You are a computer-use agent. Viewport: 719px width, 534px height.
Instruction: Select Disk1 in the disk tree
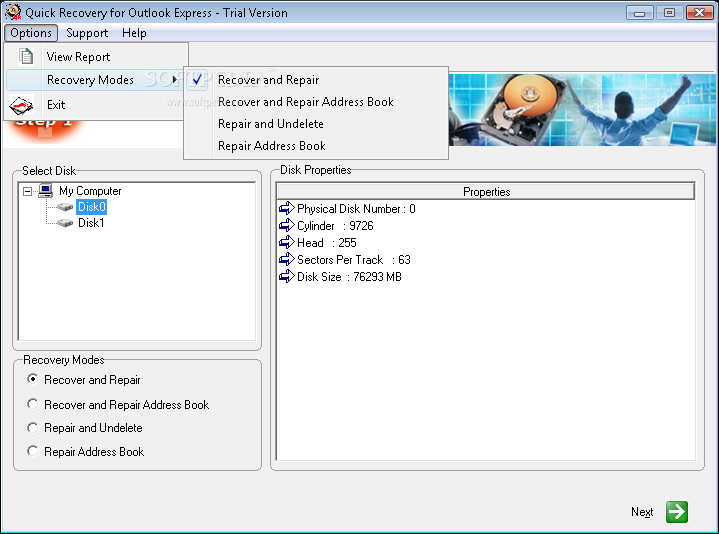[x=91, y=223]
